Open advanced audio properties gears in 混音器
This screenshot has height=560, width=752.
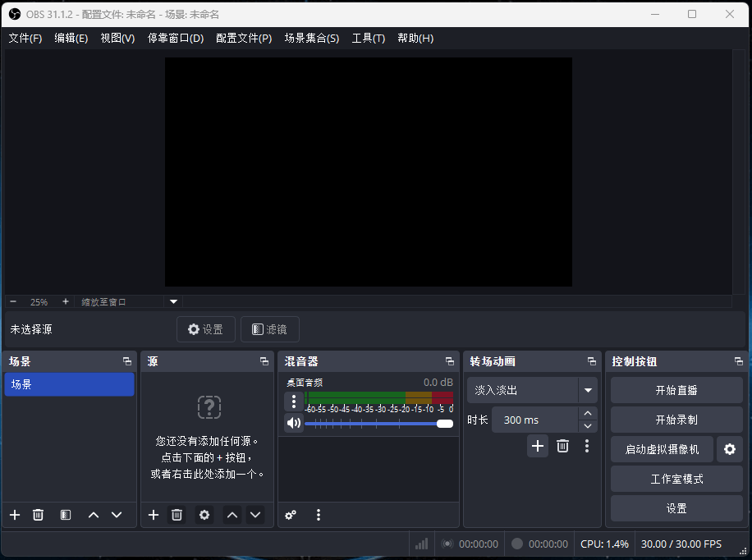(x=291, y=515)
